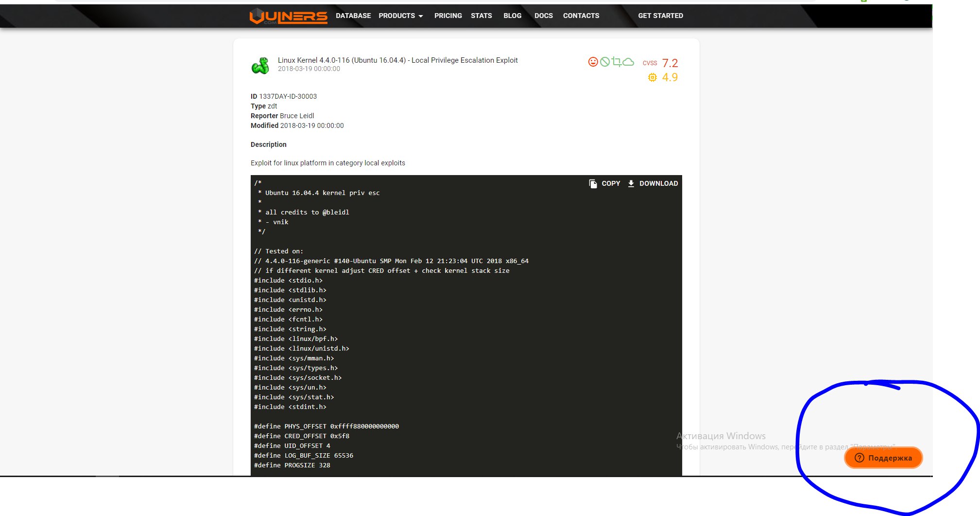Click the code line '#include <stdint.h>'
Image resolution: width=980 pixels, height=516 pixels.
pyautogui.click(x=290, y=407)
